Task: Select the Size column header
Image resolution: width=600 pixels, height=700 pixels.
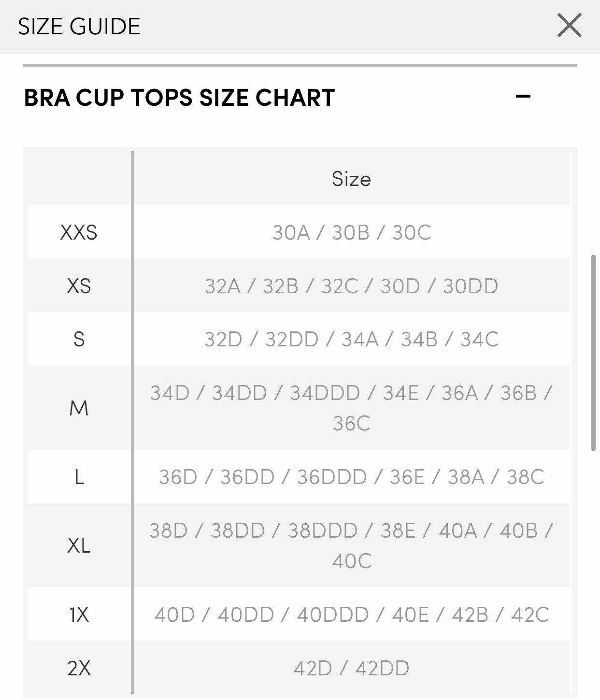Action: pos(351,179)
